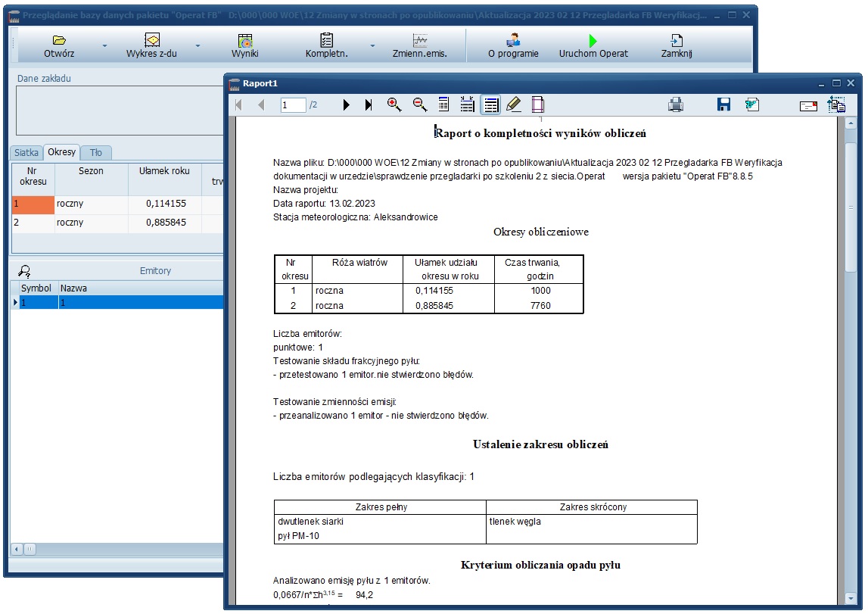Open the Zmienn.emis. tool

(x=419, y=46)
